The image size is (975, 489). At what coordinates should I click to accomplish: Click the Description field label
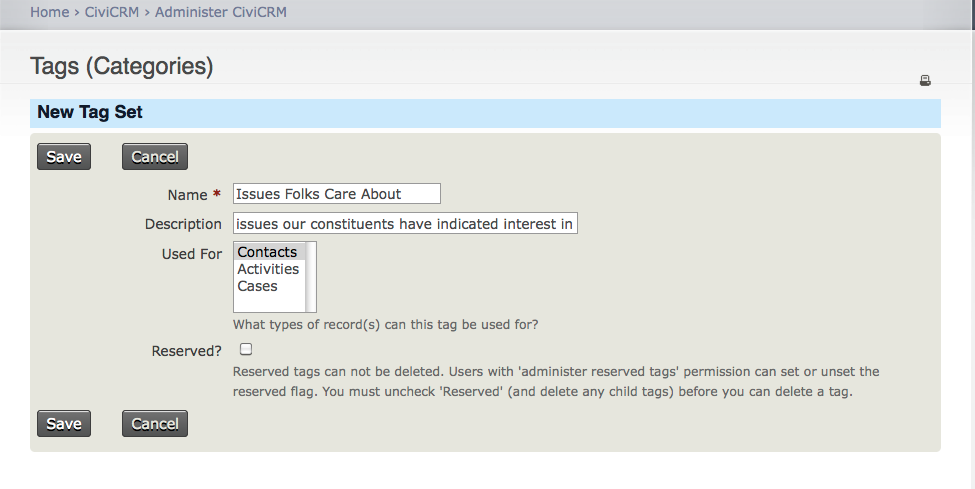183,224
